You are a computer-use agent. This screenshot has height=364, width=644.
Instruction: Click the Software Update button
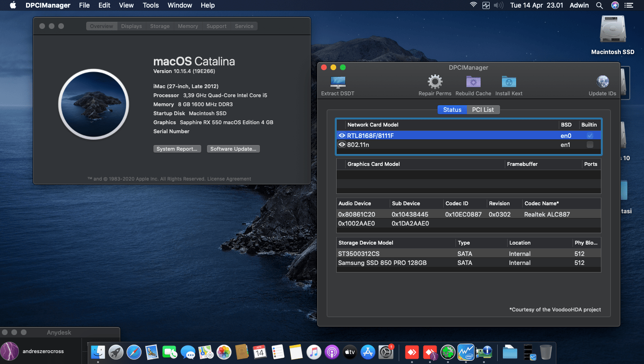[x=233, y=148]
